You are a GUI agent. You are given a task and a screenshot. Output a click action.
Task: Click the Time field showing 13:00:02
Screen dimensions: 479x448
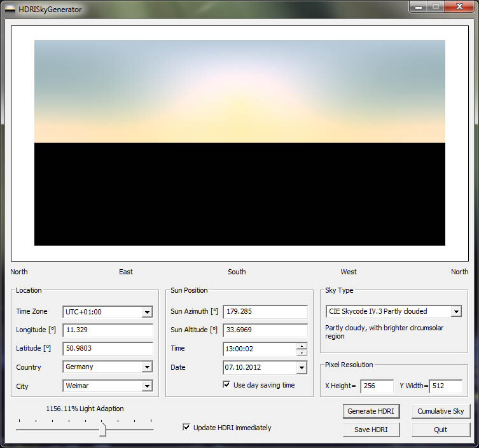(x=260, y=349)
